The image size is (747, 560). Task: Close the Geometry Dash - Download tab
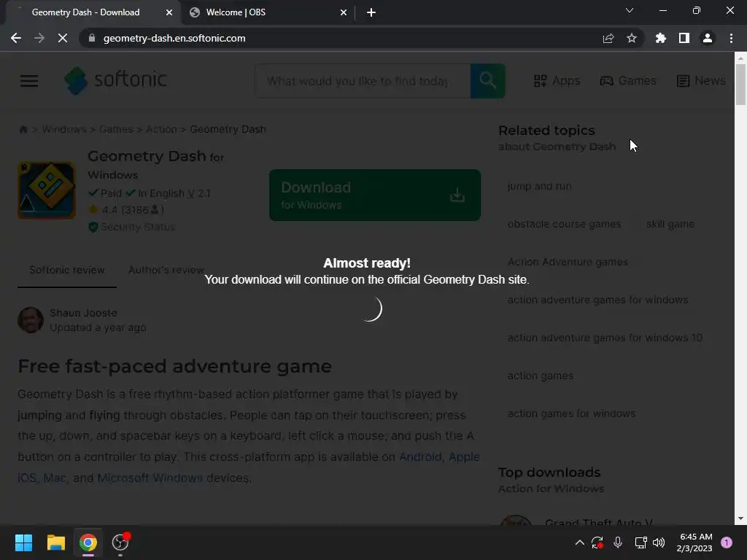(169, 12)
